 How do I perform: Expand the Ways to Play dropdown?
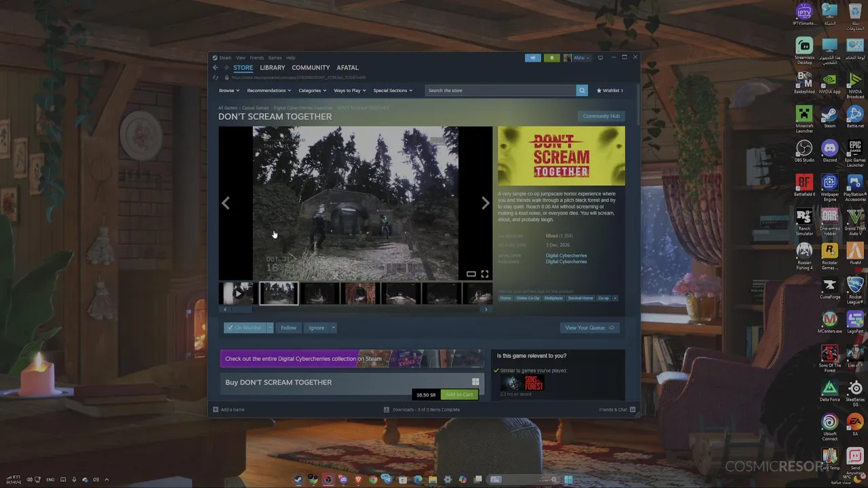tap(349, 90)
